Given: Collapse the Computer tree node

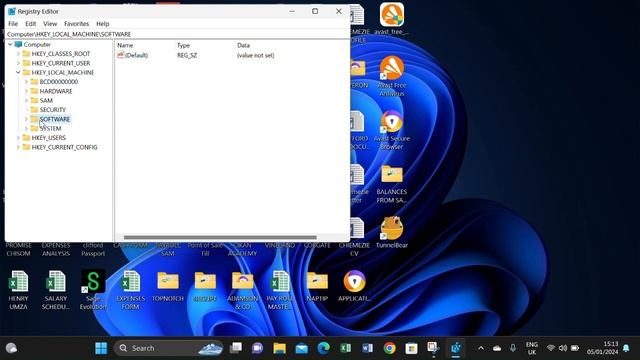Looking at the screenshot, I should tap(10, 44).
